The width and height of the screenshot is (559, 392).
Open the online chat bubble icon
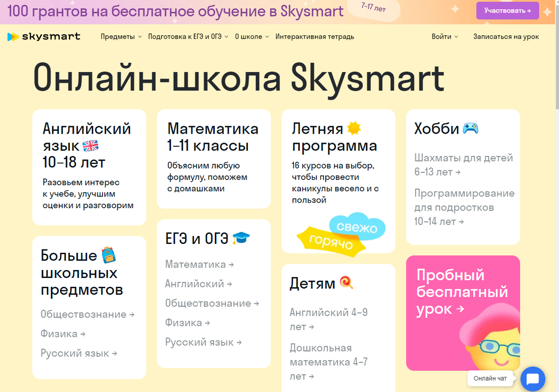pyautogui.click(x=532, y=378)
